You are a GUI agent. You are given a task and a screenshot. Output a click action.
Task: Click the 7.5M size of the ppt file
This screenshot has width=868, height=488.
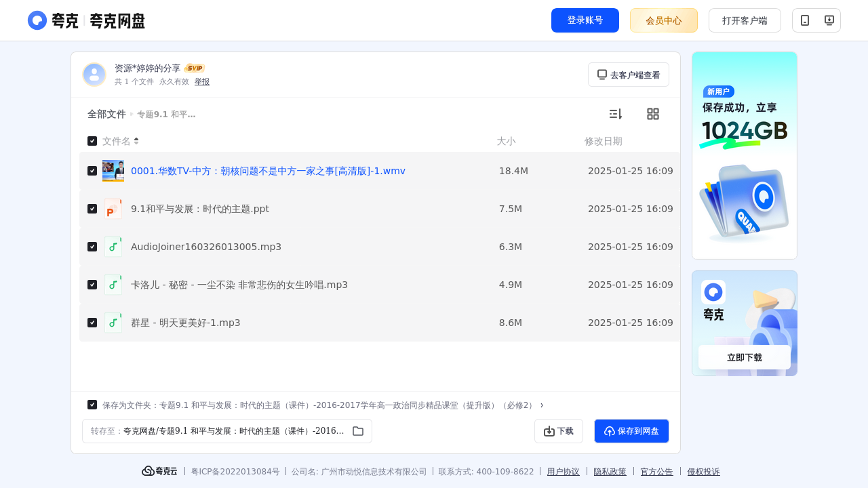(511, 209)
